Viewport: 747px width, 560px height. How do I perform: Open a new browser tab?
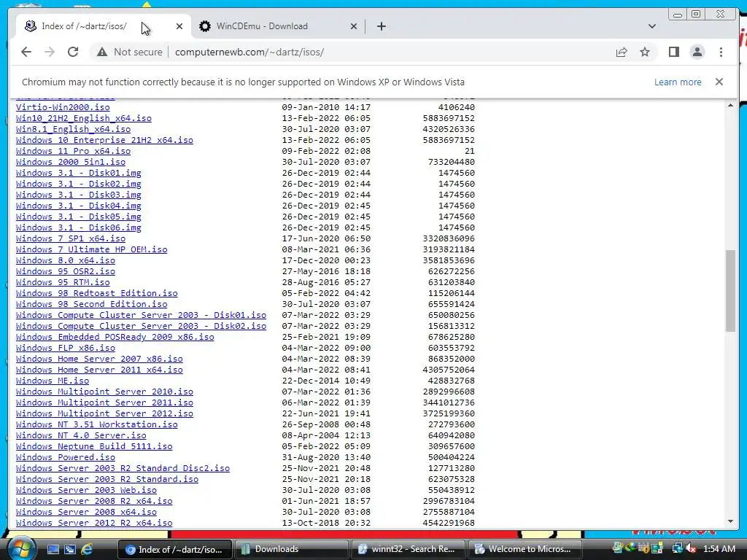(381, 26)
